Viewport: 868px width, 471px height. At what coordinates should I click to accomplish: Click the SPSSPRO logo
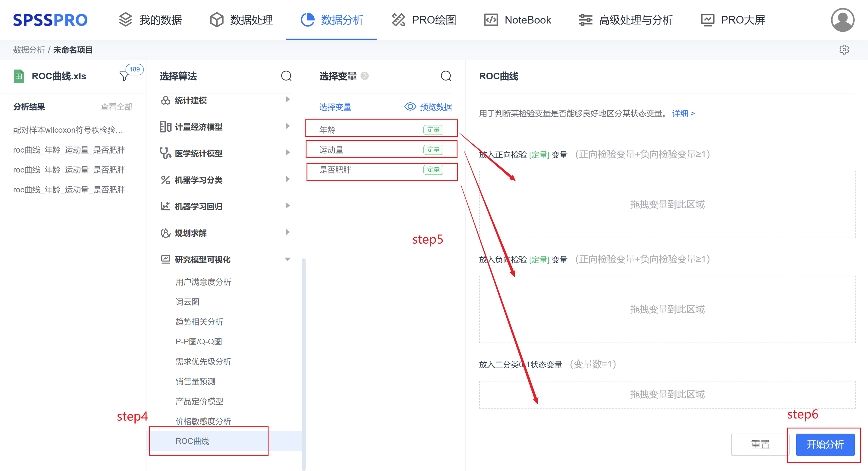tap(50, 20)
